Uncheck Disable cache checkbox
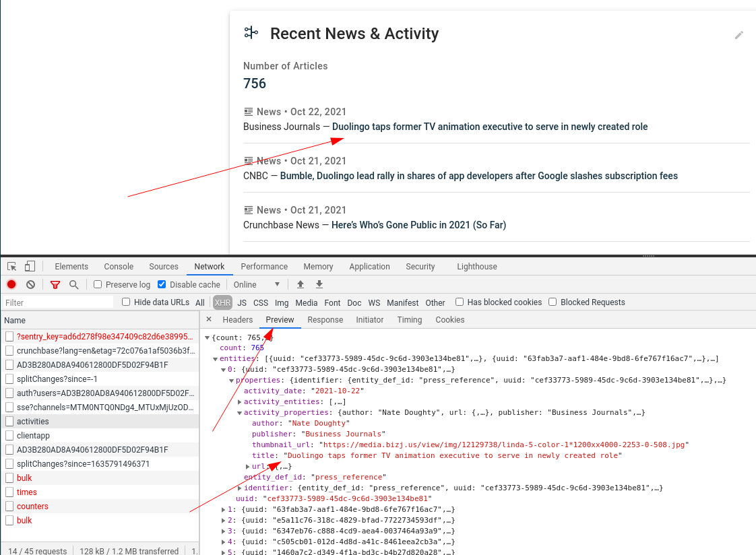Image resolution: width=756 pixels, height=555 pixels. (162, 284)
